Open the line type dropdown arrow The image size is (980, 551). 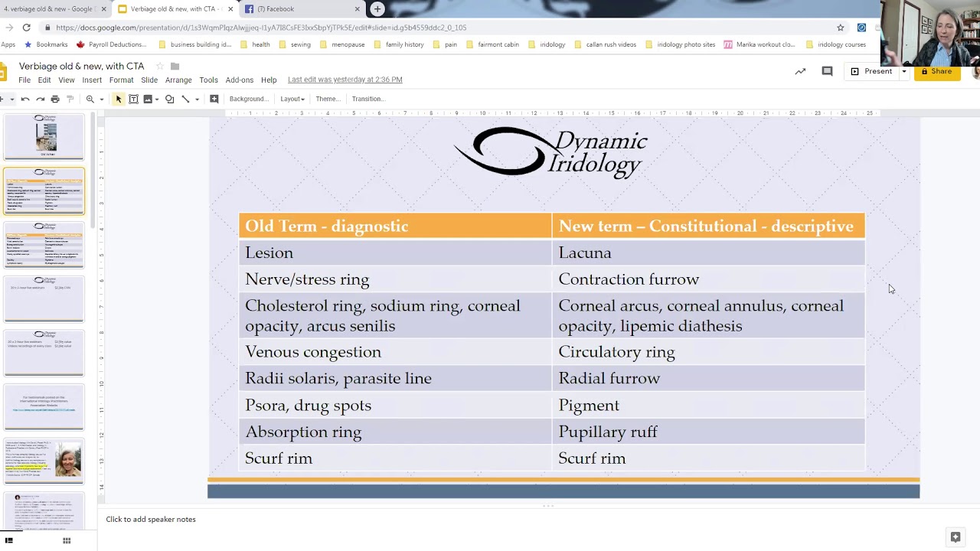point(197,99)
